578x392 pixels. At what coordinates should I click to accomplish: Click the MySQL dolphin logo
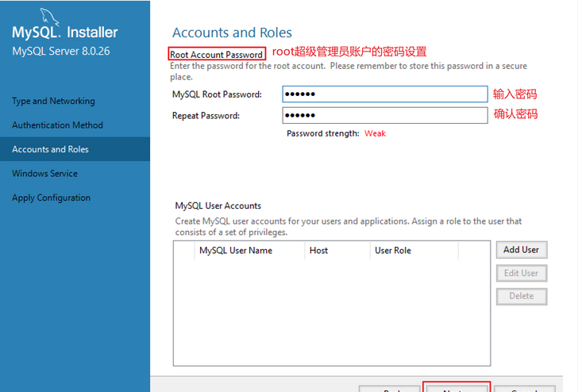(48, 17)
